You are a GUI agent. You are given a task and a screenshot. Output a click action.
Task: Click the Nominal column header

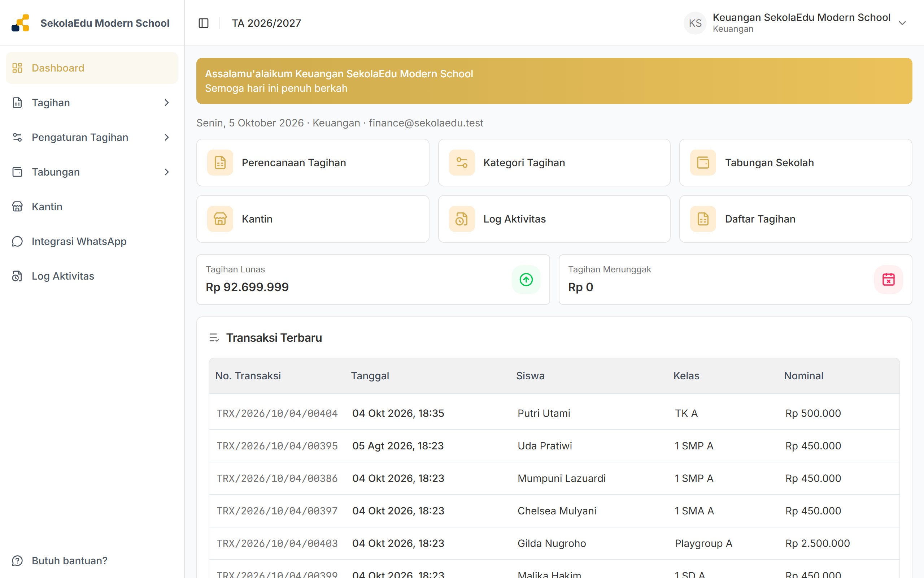pyautogui.click(x=804, y=376)
